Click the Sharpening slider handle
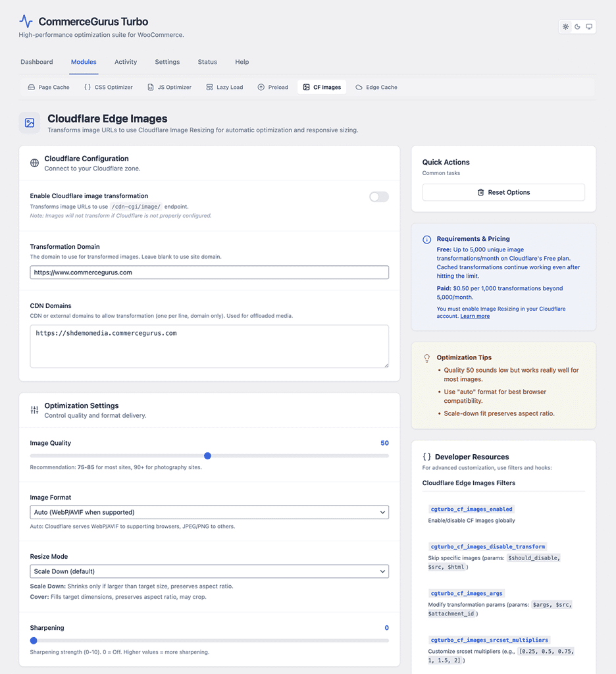Screen dimensions: 616x674 (34, 640)
